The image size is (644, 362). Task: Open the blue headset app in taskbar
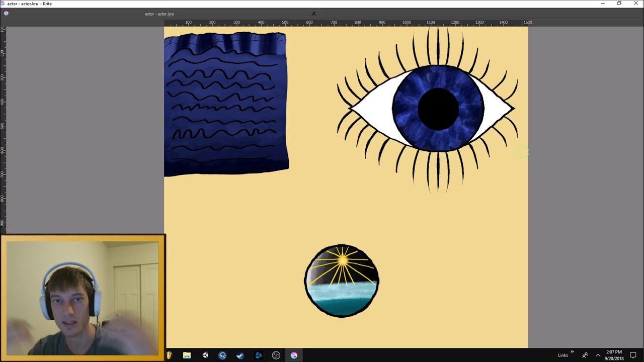(x=222, y=355)
